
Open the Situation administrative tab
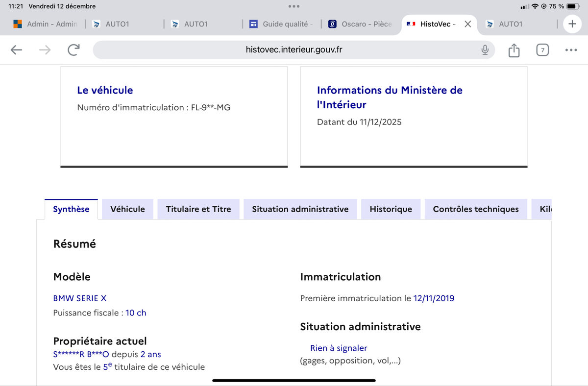[x=300, y=209]
